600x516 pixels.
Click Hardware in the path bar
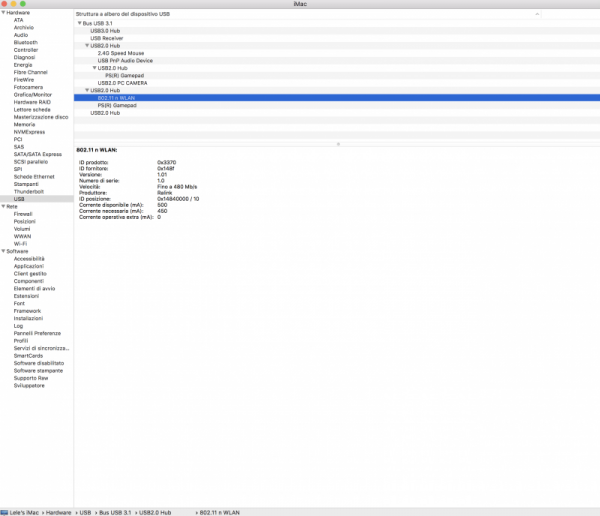[59, 513]
